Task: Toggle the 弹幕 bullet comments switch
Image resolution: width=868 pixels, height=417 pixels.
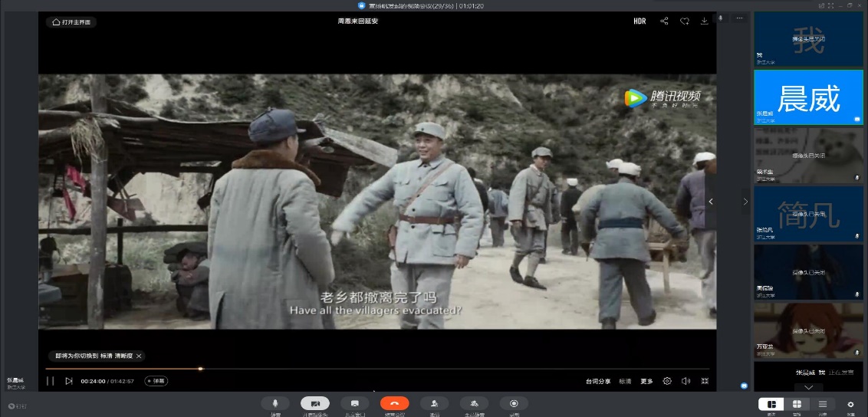Action: pos(156,381)
